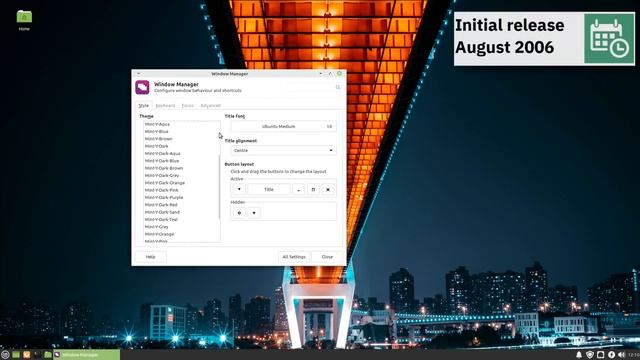Open the notifications bell in tray

pos(579,355)
